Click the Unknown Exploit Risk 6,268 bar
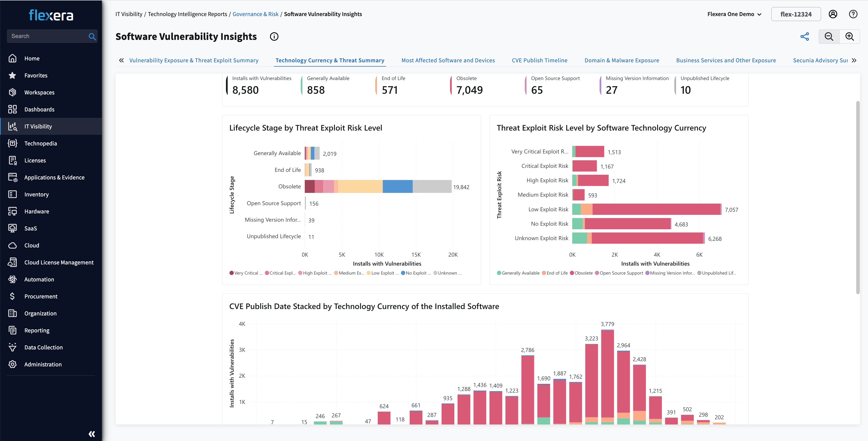 click(x=638, y=238)
